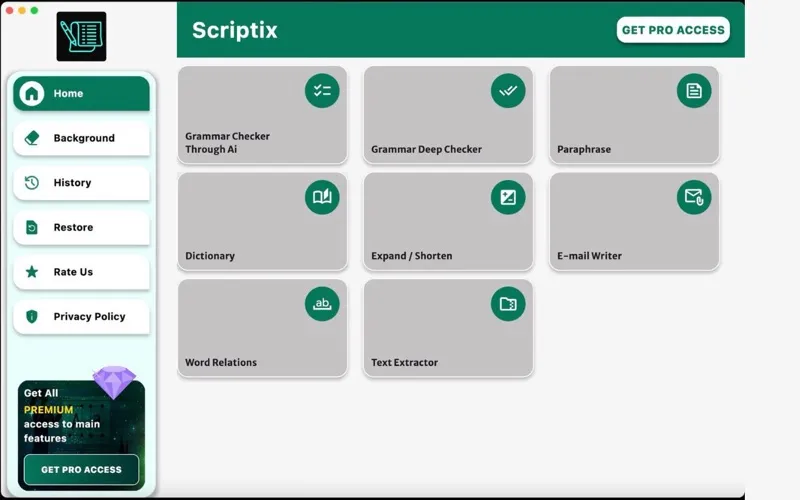Launch the Expand / Shorten card
This screenshot has height=500, width=800.
click(448, 221)
